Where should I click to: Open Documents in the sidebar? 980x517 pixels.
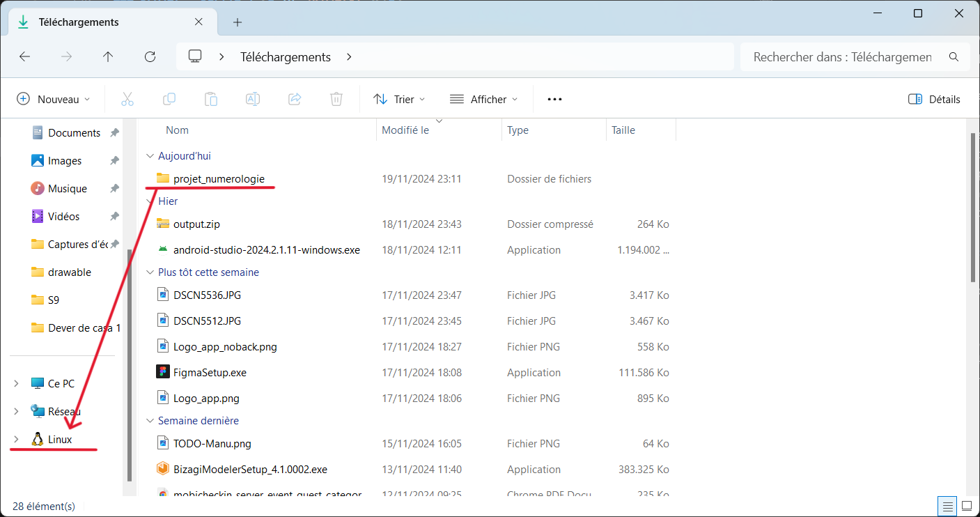point(74,133)
